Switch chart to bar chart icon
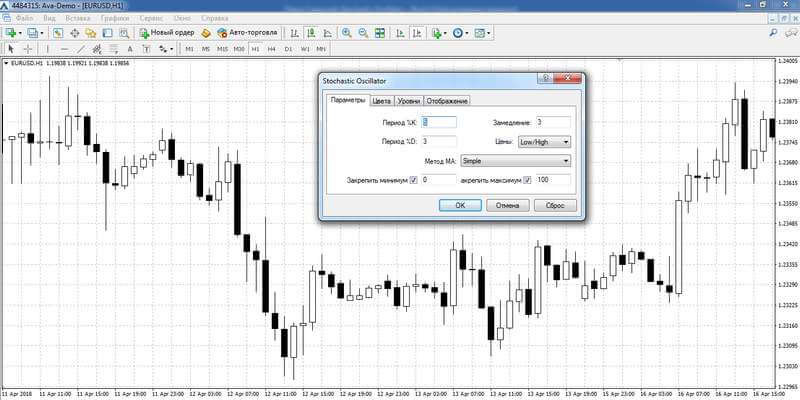Screen dimensions: 800x400 coord(294,33)
